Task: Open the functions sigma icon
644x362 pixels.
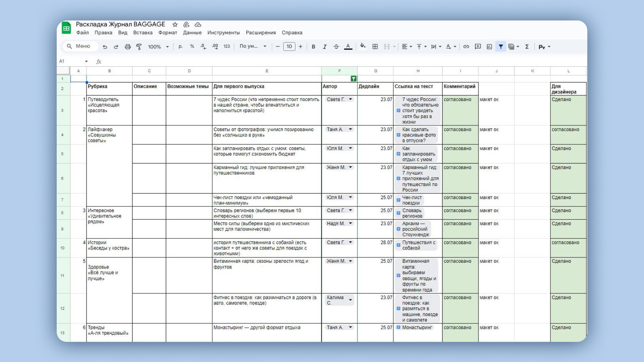Action: click(527, 47)
